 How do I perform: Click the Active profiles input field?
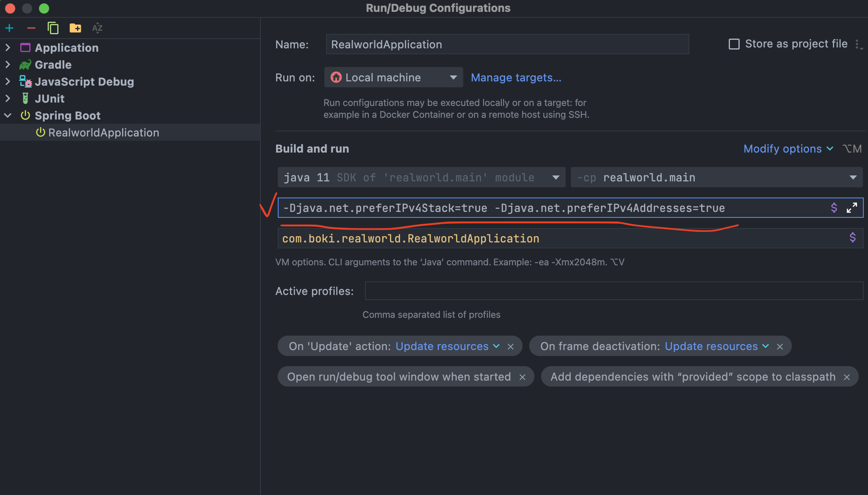point(614,291)
